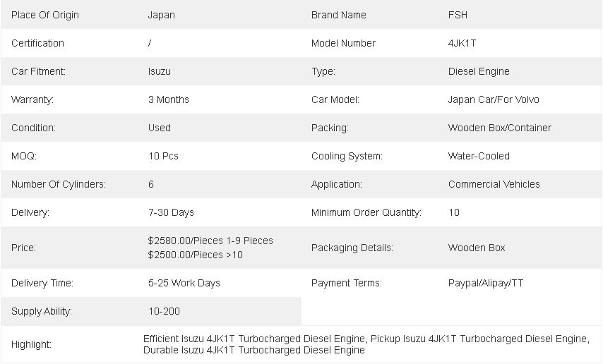This screenshot has height=364, width=603.
Task: Select Wooden Box/Container packing value
Action: 499,128
